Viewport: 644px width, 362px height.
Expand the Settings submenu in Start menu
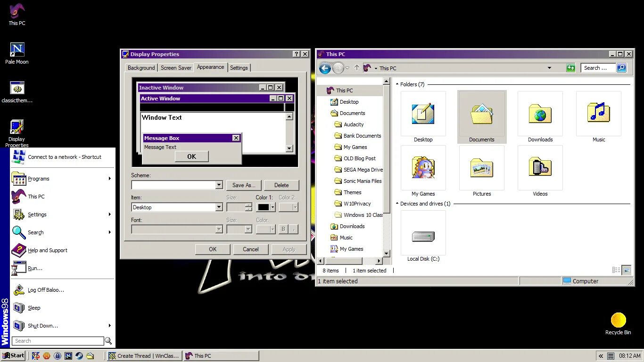[x=109, y=214]
